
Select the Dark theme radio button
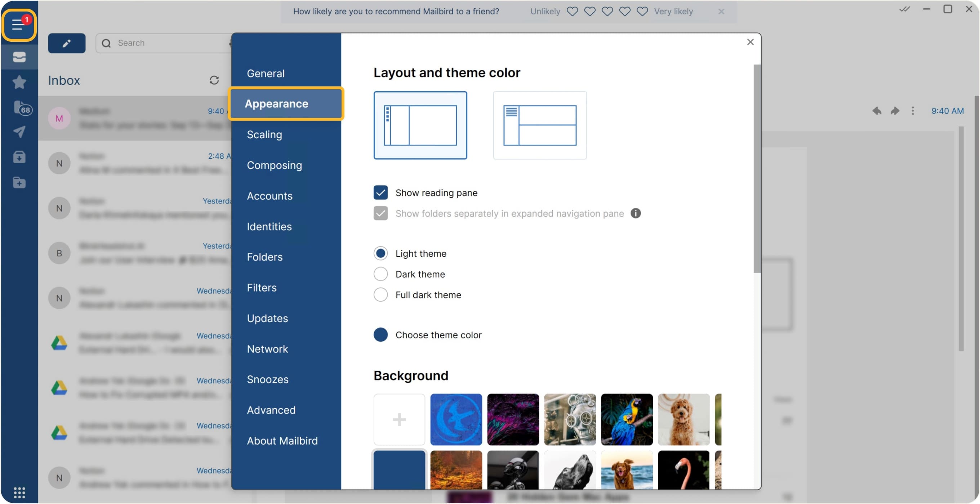click(x=381, y=274)
